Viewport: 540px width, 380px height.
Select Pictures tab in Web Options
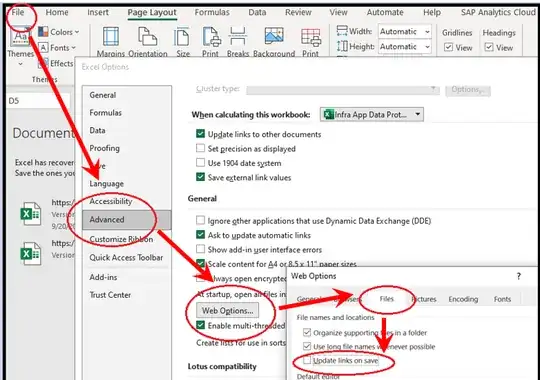pos(424,299)
